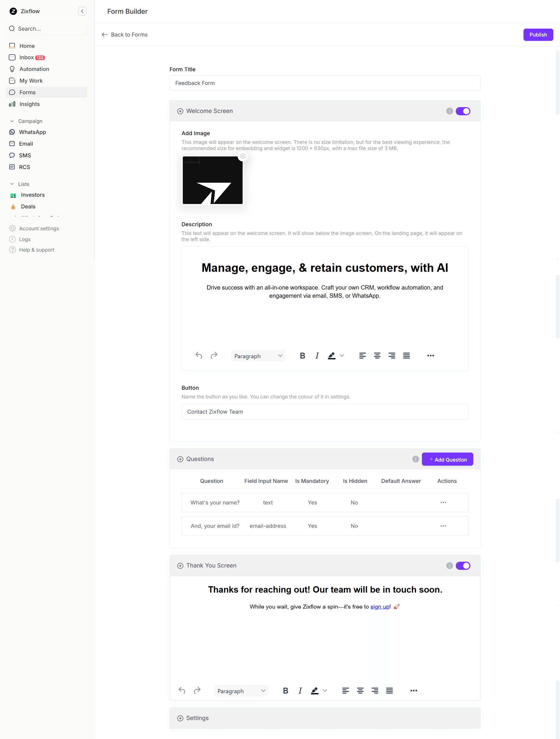Screen dimensions: 560x739
Task: Open more formatting options with the ellipsis
Action: tap(430, 355)
